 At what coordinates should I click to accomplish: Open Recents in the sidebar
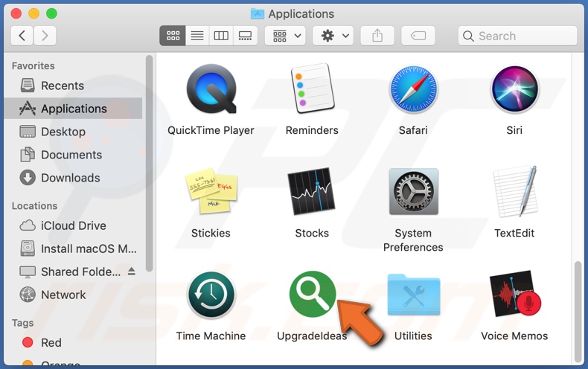click(x=73, y=86)
